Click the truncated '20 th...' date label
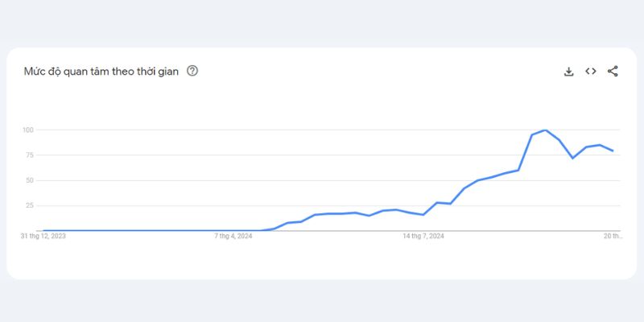Image resolution: width=644 pixels, height=322 pixels. pos(613,236)
